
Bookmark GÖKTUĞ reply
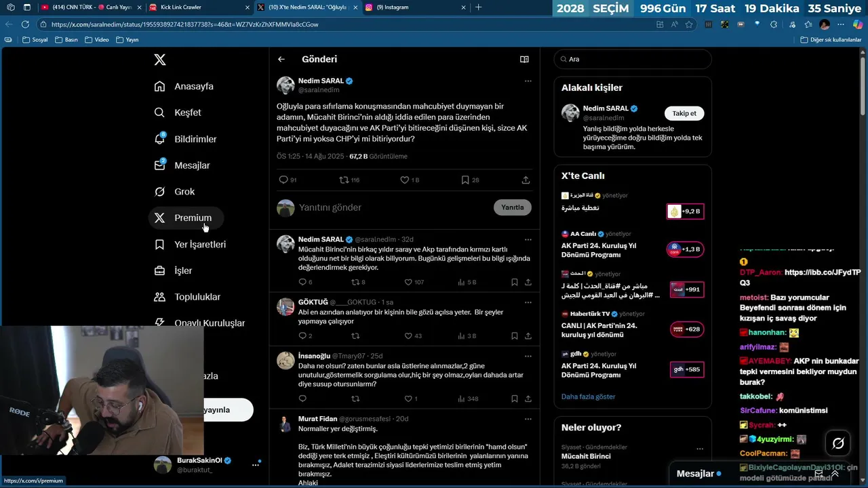pos(514,335)
